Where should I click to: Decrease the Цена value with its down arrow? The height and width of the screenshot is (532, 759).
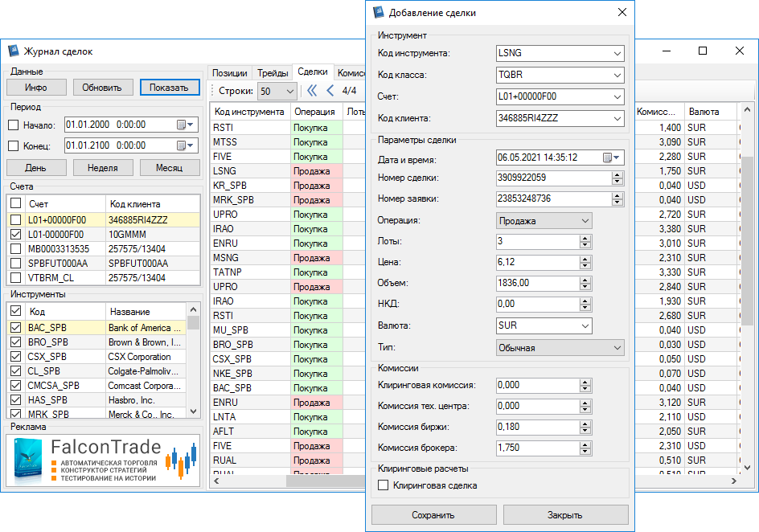pos(585,266)
